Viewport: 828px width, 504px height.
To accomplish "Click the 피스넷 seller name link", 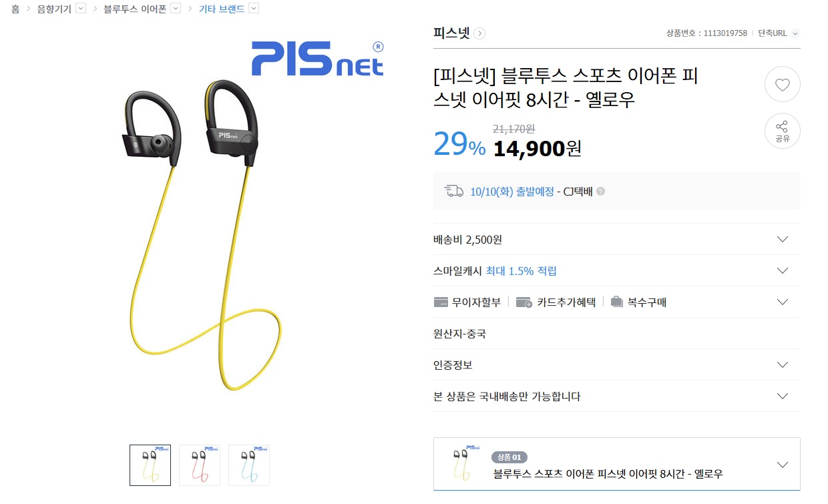I will (x=451, y=33).
